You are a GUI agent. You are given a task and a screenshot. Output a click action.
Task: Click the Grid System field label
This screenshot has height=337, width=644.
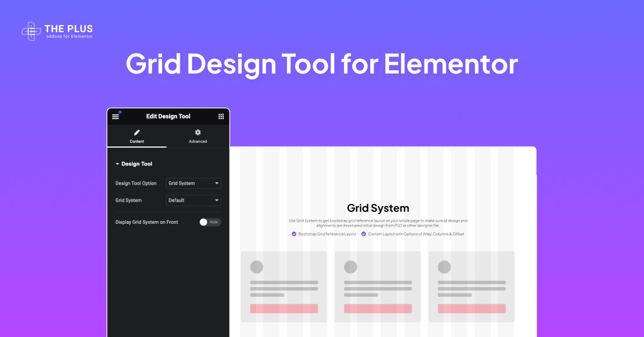[x=129, y=200]
